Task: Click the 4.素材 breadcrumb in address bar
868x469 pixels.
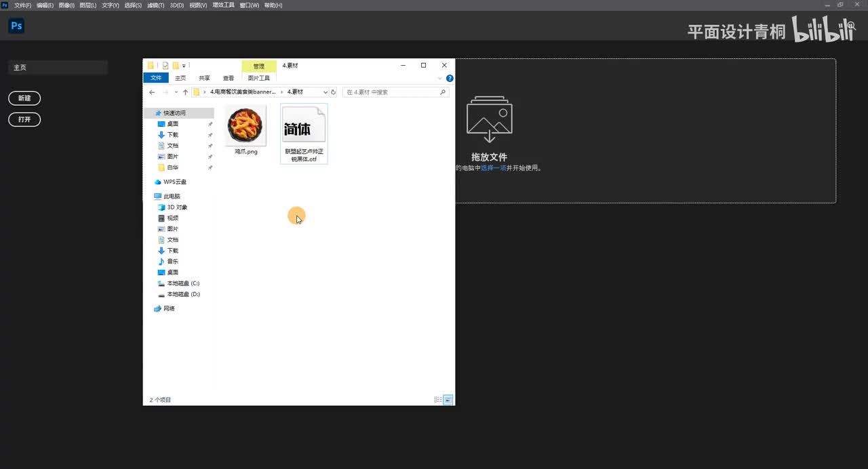Action: [x=295, y=92]
